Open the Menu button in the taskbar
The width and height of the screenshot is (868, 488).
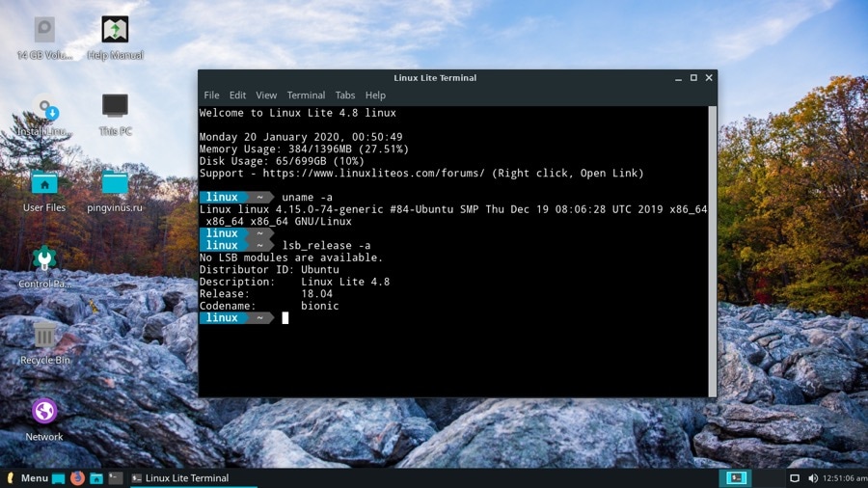(27, 478)
